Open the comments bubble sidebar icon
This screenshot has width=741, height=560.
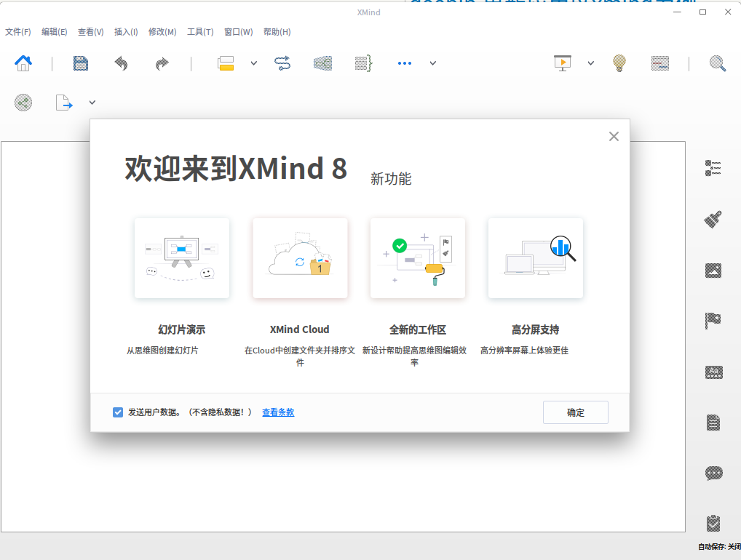713,473
